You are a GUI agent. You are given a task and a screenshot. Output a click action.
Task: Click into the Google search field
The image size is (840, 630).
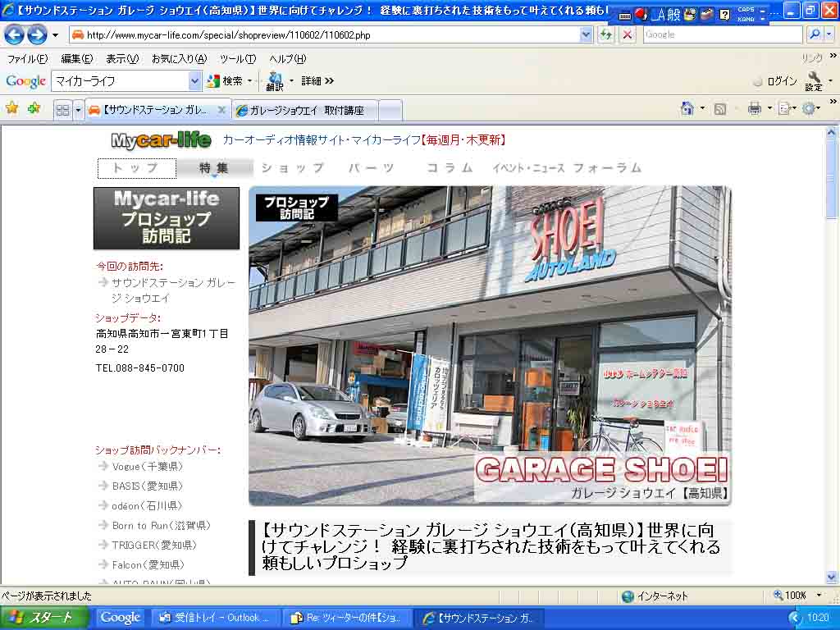point(722,34)
